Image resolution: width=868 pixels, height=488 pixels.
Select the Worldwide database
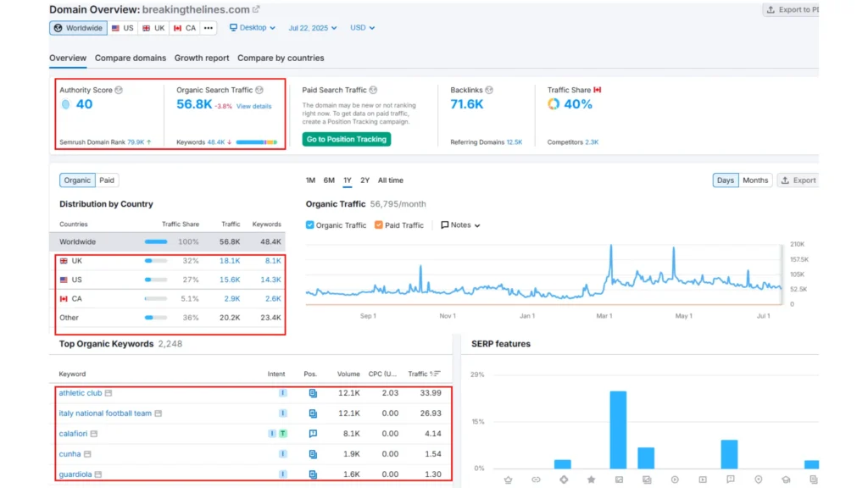(x=79, y=28)
